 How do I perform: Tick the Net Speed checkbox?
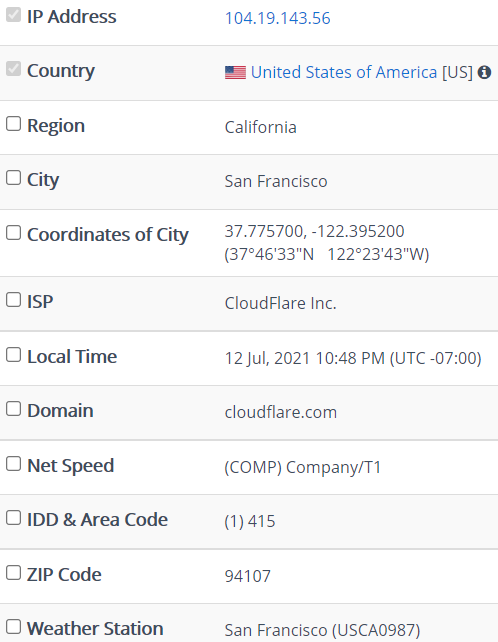[x=14, y=463]
